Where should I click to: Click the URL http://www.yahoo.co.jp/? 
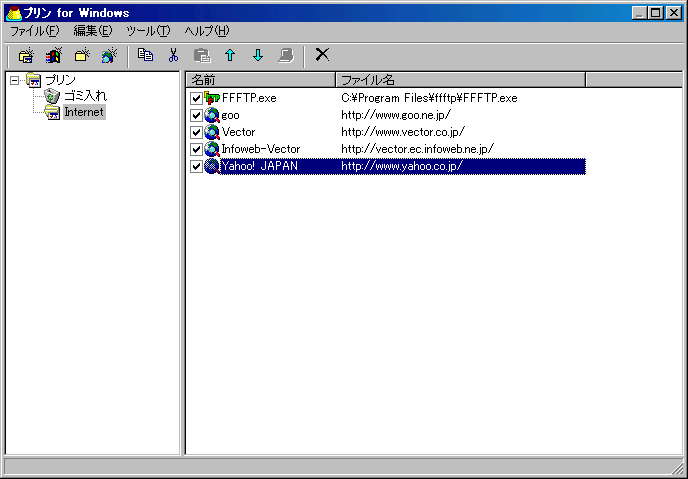pos(402,166)
